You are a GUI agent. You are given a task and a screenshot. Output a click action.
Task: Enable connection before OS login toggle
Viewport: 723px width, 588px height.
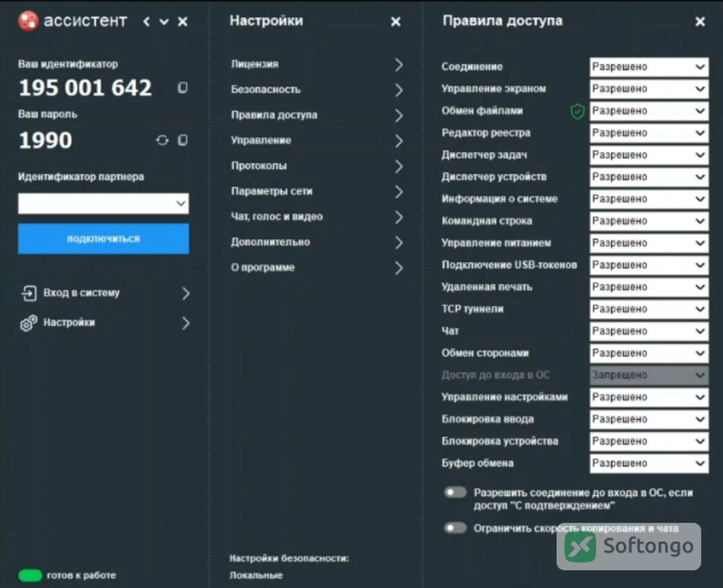pyautogui.click(x=455, y=492)
